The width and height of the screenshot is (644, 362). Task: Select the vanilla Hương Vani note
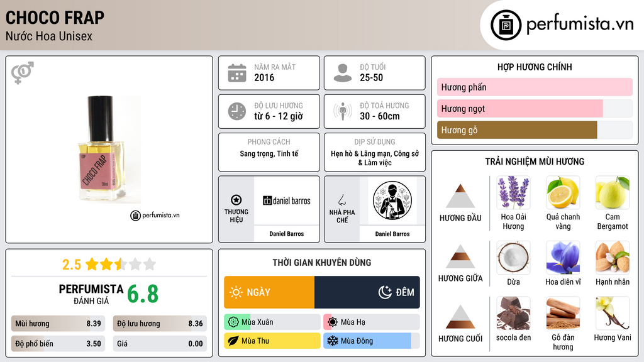pos(613,313)
